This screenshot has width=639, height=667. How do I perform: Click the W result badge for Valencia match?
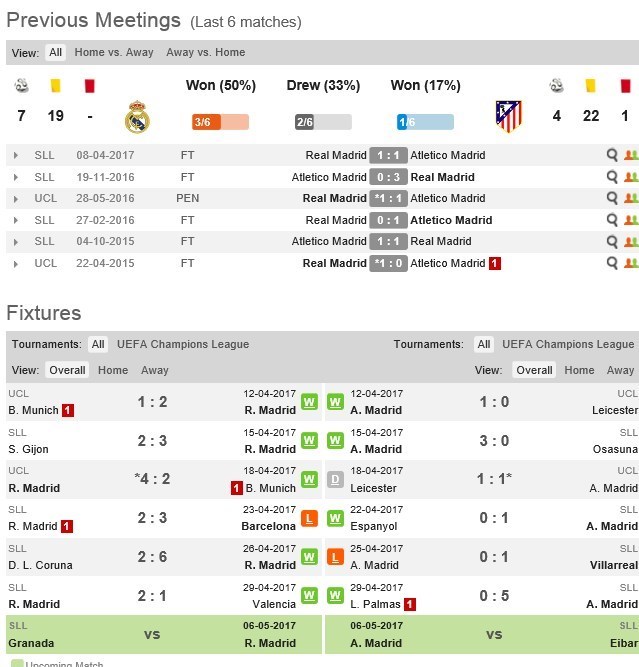click(310, 596)
